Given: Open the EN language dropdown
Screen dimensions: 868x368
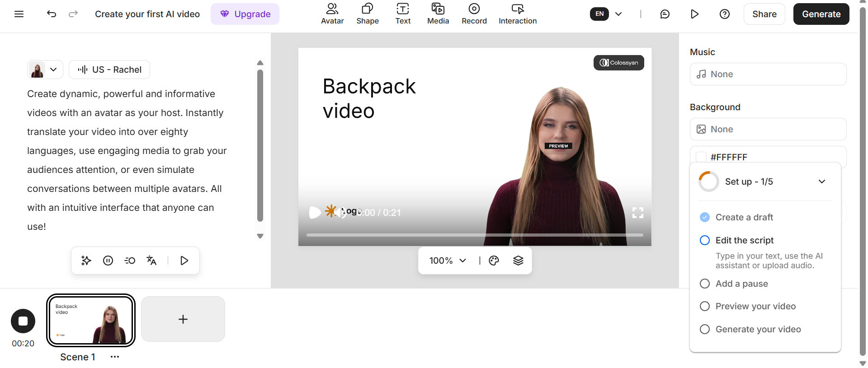Looking at the screenshot, I should [x=607, y=14].
